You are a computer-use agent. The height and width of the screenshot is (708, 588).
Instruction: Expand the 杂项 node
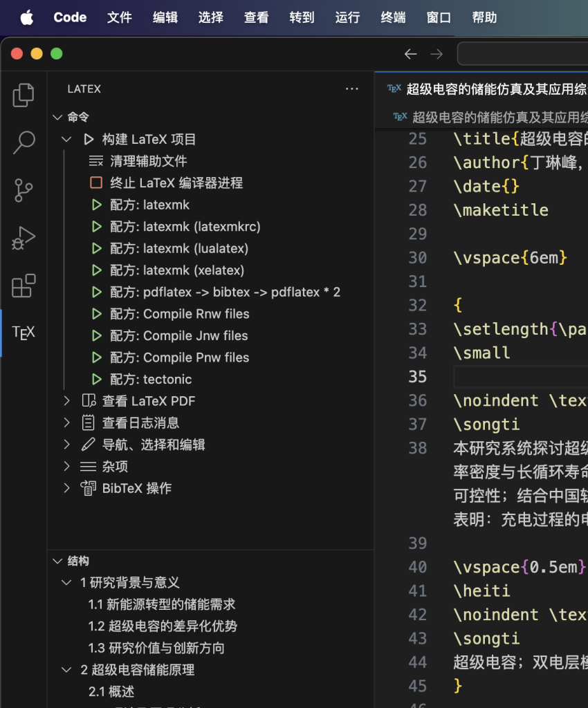tap(67, 467)
